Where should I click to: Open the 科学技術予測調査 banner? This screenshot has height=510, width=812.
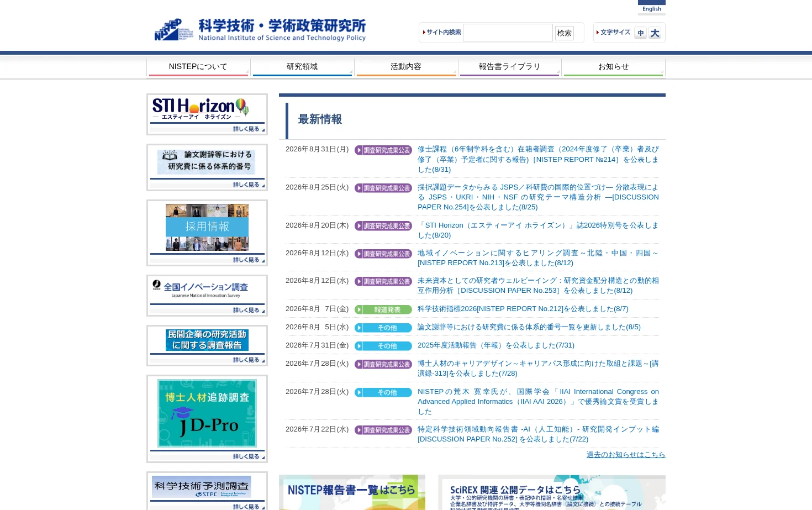coord(202,487)
